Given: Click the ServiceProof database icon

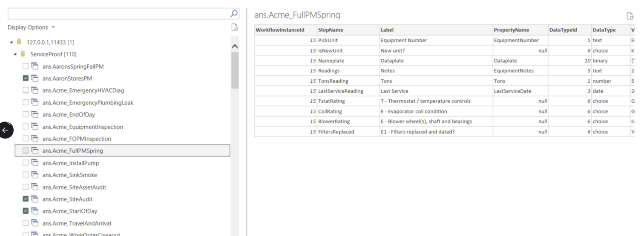Looking at the screenshot, I should coord(23,54).
